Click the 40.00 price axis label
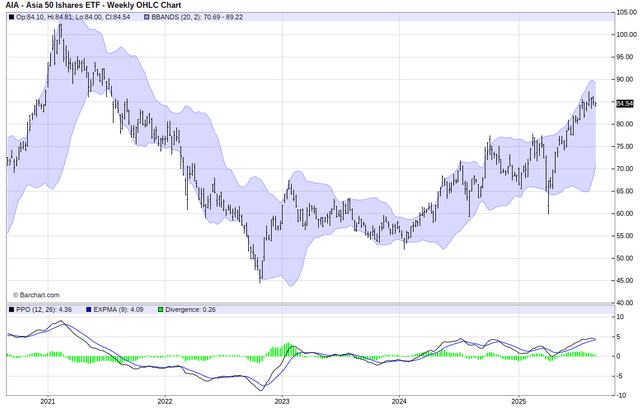Screen dimensions: 640x420 coord(627,303)
